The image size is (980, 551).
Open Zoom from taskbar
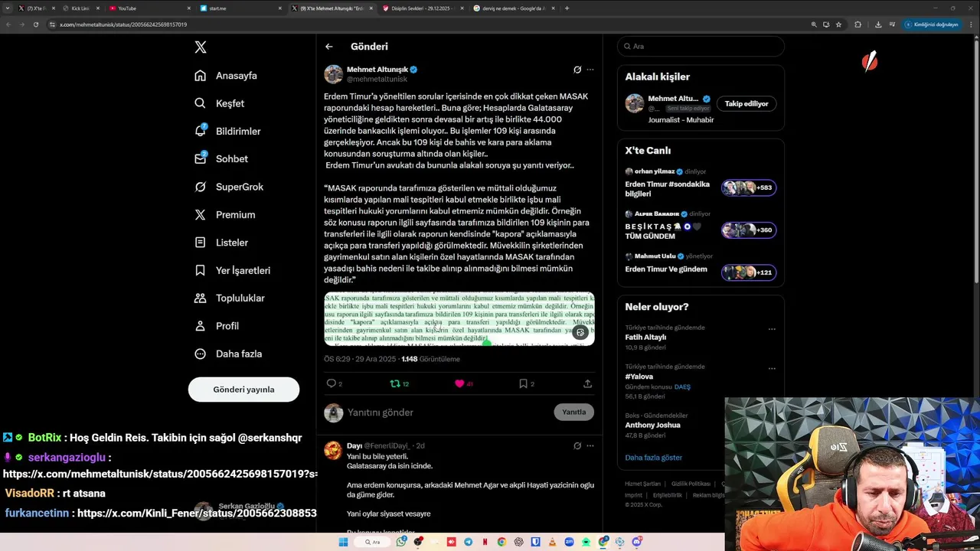click(570, 542)
